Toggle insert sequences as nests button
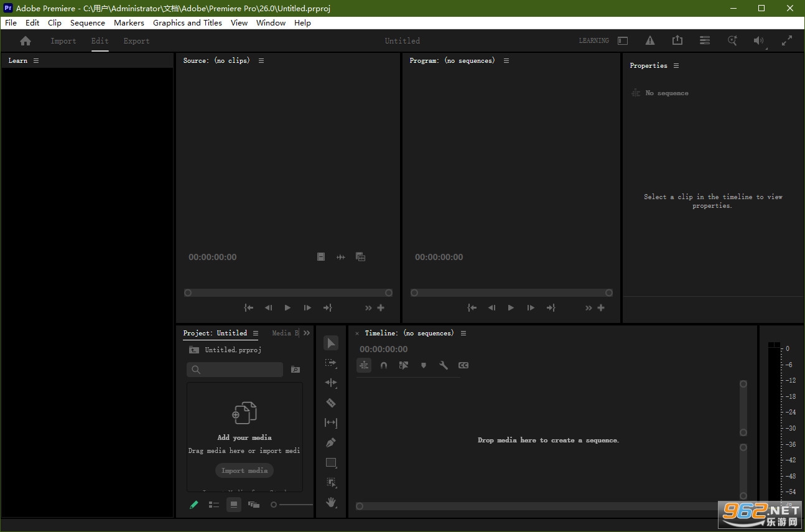 point(364,365)
